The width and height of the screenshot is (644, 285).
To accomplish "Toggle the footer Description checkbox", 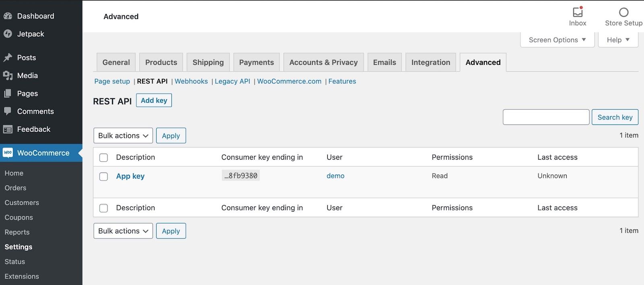I will pos(103,208).
